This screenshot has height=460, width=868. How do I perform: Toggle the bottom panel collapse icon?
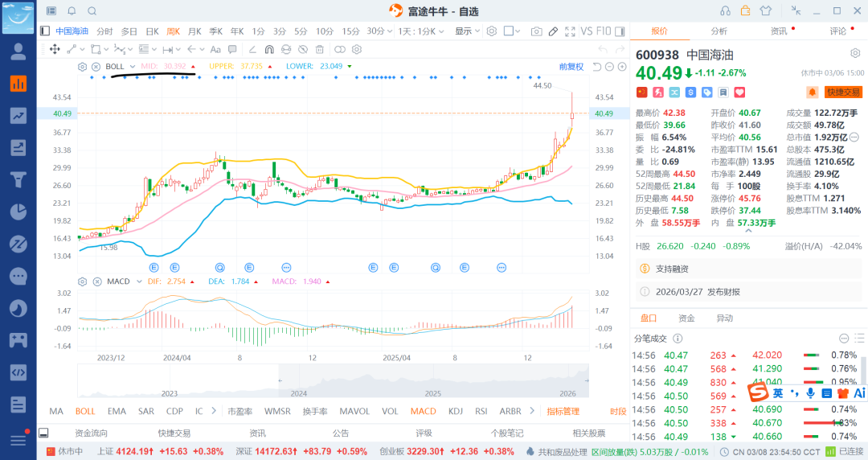[43, 433]
